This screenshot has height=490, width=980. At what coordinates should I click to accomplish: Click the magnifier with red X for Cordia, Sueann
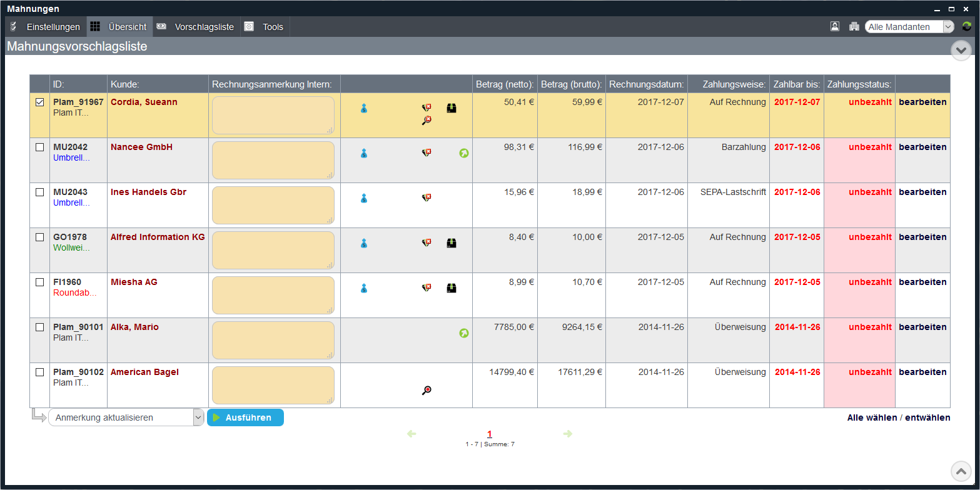427,121
